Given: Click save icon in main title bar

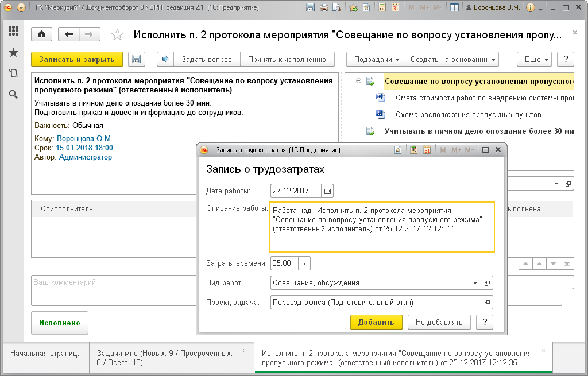Looking at the screenshot, I should pyautogui.click(x=310, y=7).
